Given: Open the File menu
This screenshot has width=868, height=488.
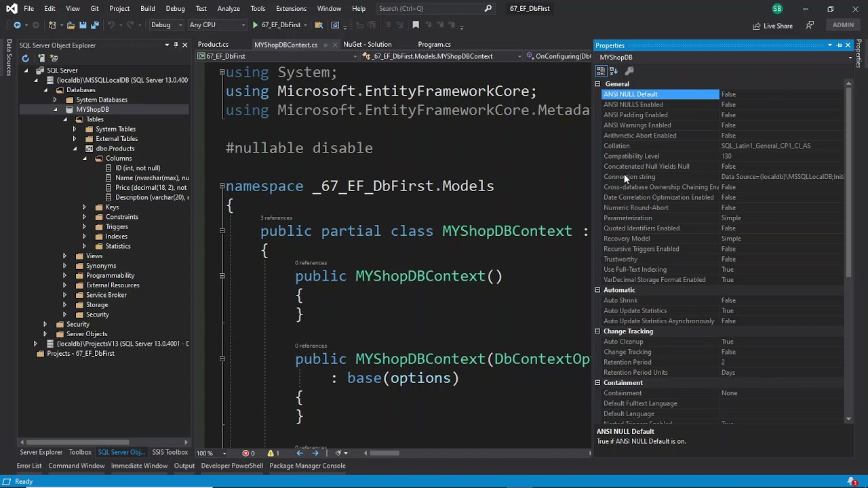Looking at the screenshot, I should 28,9.
